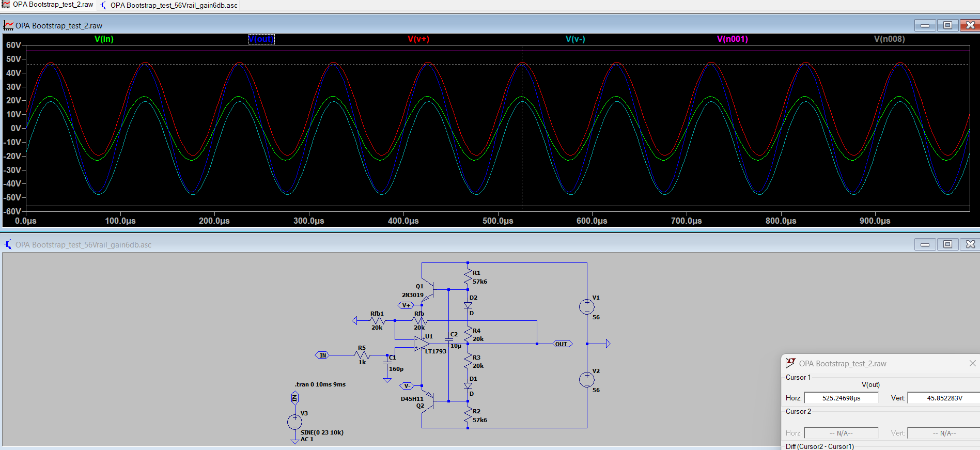This screenshot has width=980, height=450.
Task: Click the SINE(0 23 10k) source value
Action: coord(322,432)
